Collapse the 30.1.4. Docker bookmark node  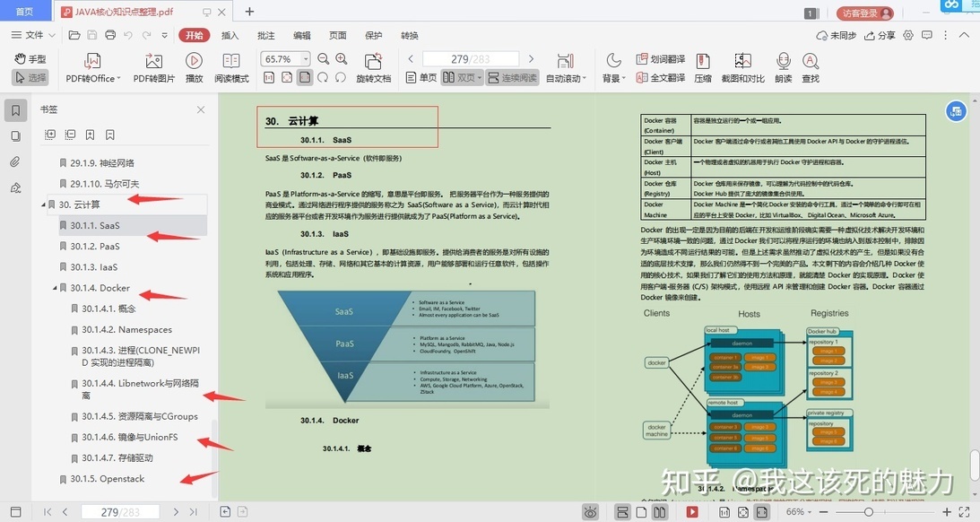tap(55, 288)
